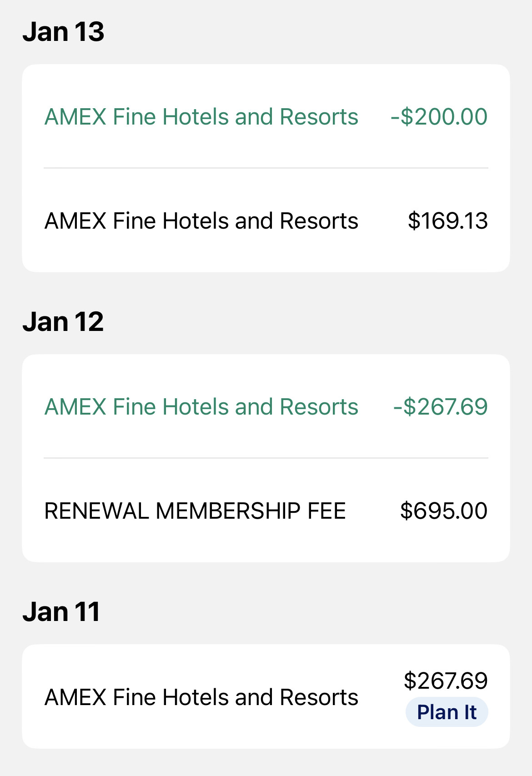This screenshot has width=532, height=776.
Task: Click the divider between Jan 13 transactions
Action: coord(266,168)
